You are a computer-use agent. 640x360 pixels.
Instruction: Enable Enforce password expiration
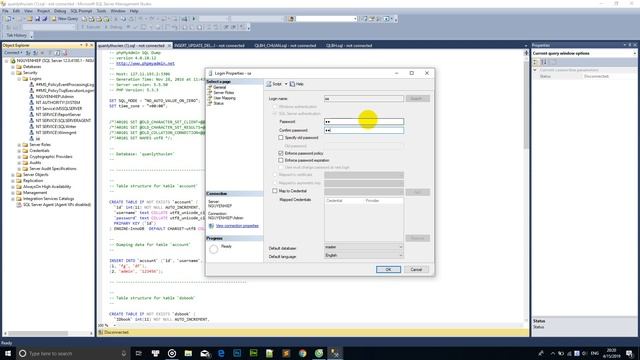pyautogui.click(x=281, y=160)
